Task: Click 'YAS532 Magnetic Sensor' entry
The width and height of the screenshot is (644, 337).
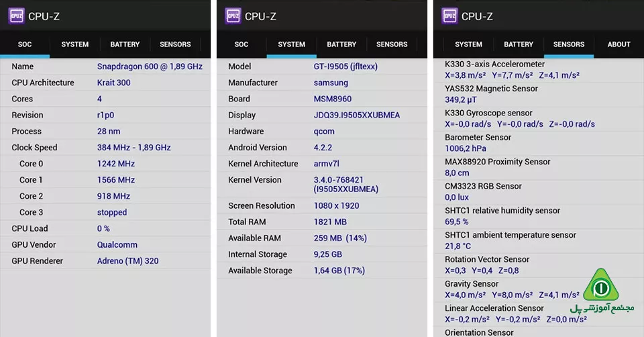Action: (x=491, y=89)
